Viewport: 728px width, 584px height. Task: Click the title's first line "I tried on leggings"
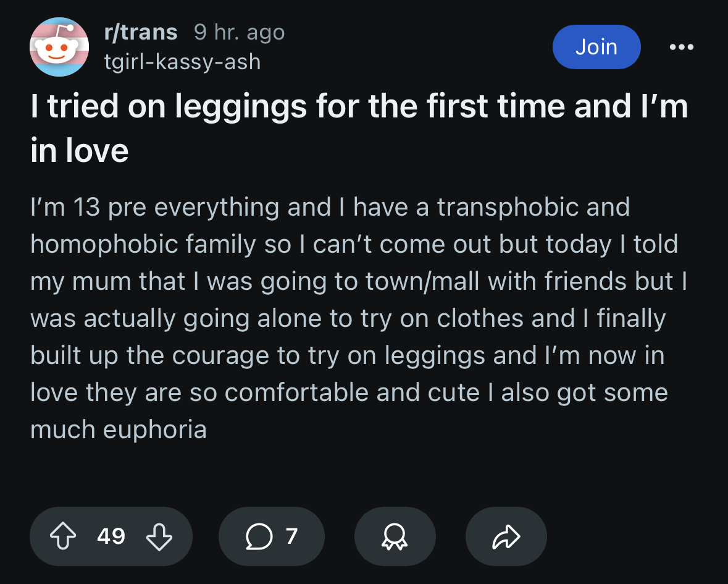359,106
